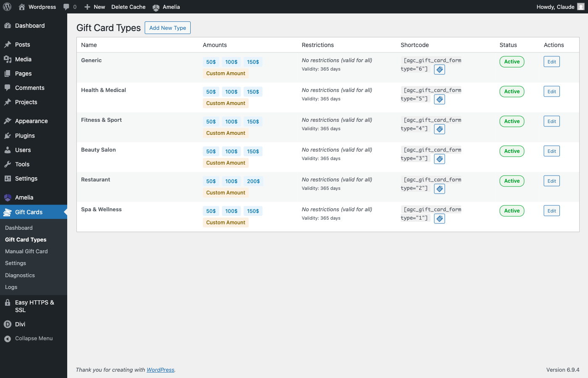Edit the Beauty Salon gift card type
This screenshot has height=378, width=588.
tap(551, 151)
